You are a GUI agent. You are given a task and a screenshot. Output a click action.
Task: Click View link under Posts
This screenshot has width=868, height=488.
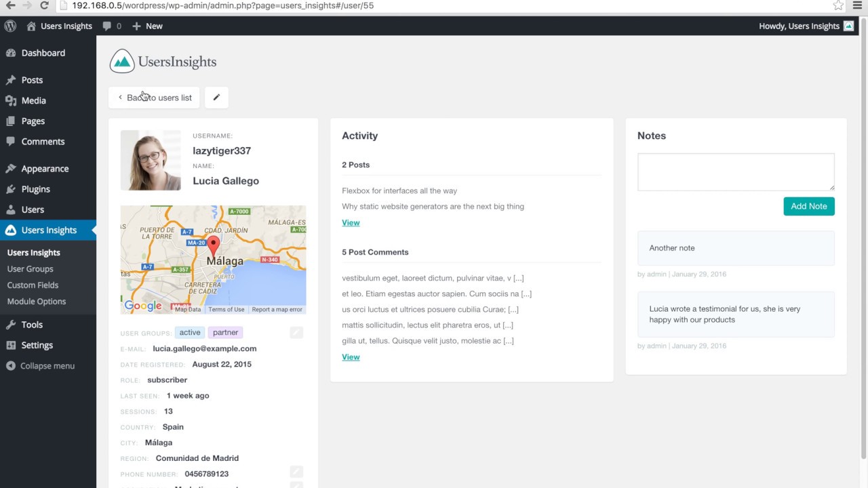pos(351,222)
